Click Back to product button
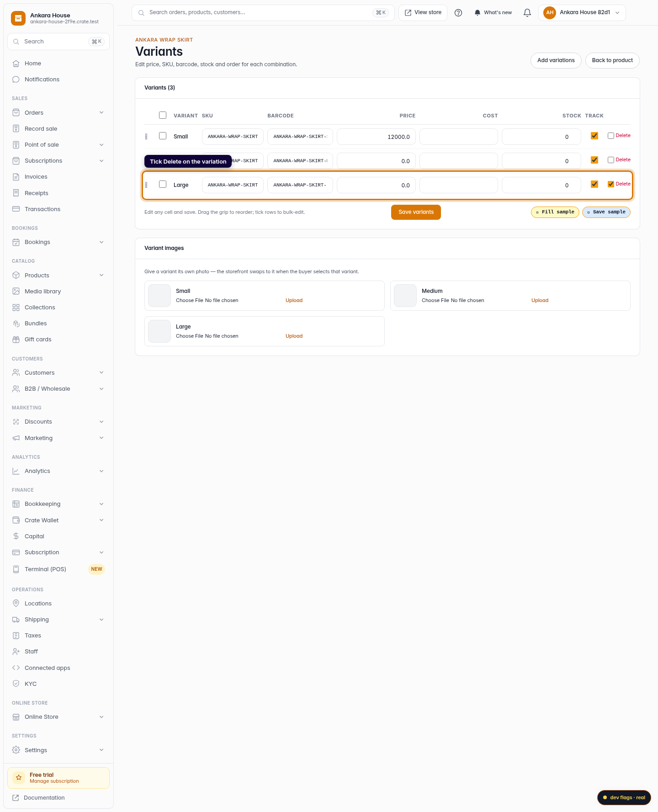The image size is (658, 812). click(x=612, y=60)
